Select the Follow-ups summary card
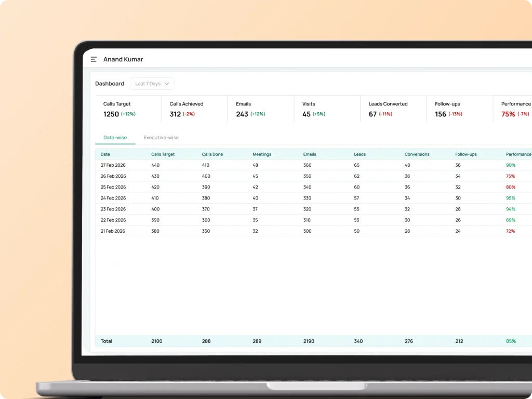 point(460,109)
